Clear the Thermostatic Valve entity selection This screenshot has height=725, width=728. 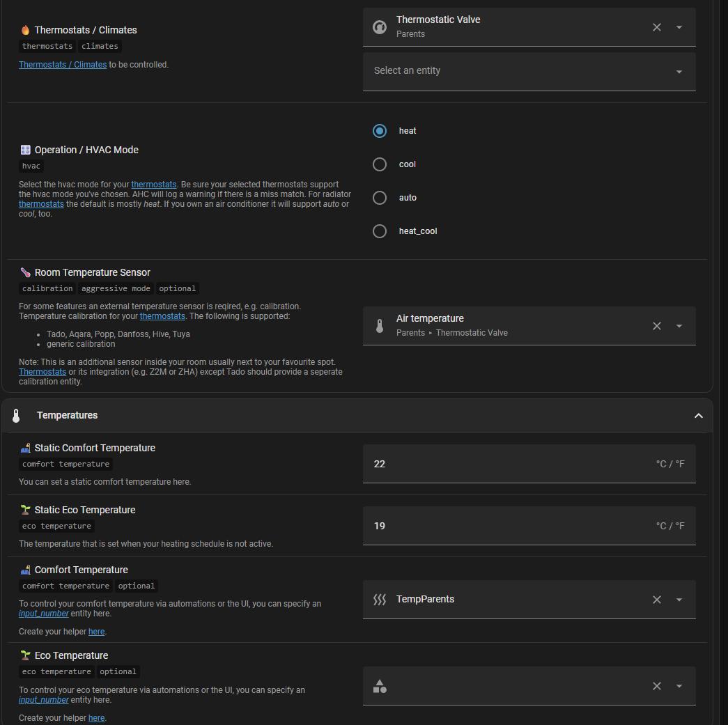click(x=656, y=27)
